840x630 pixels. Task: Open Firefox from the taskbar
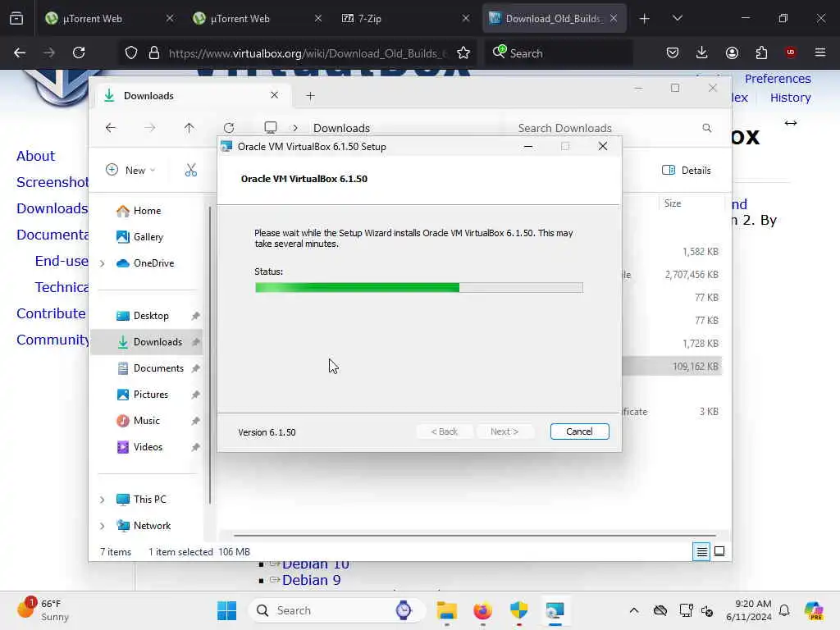coord(482,610)
